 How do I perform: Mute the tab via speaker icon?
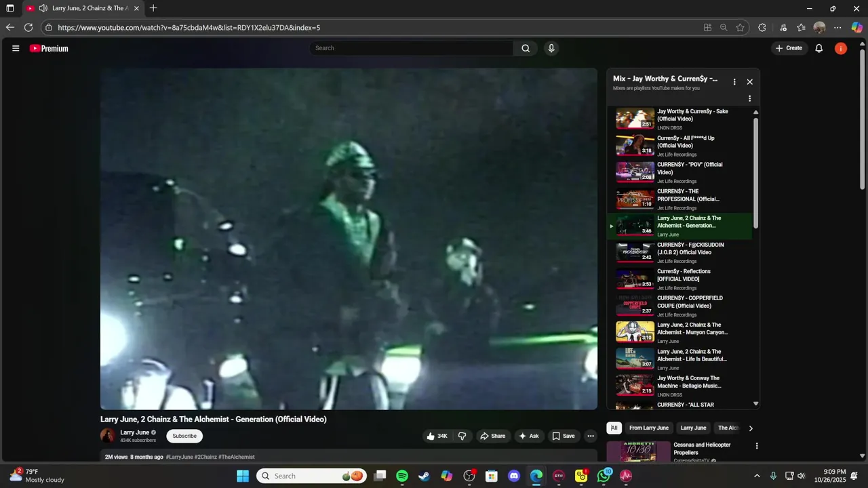click(43, 8)
